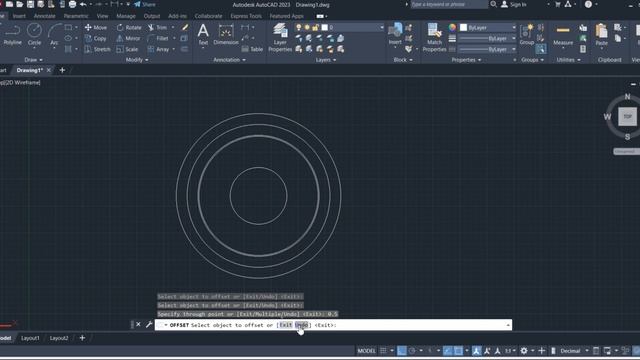
Task: Expand the Annotation panel
Action: click(x=229, y=60)
